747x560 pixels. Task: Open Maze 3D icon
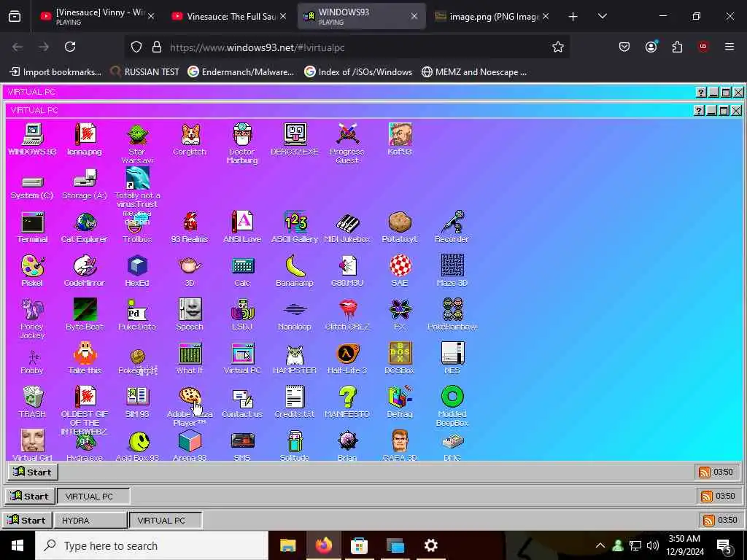click(x=452, y=271)
